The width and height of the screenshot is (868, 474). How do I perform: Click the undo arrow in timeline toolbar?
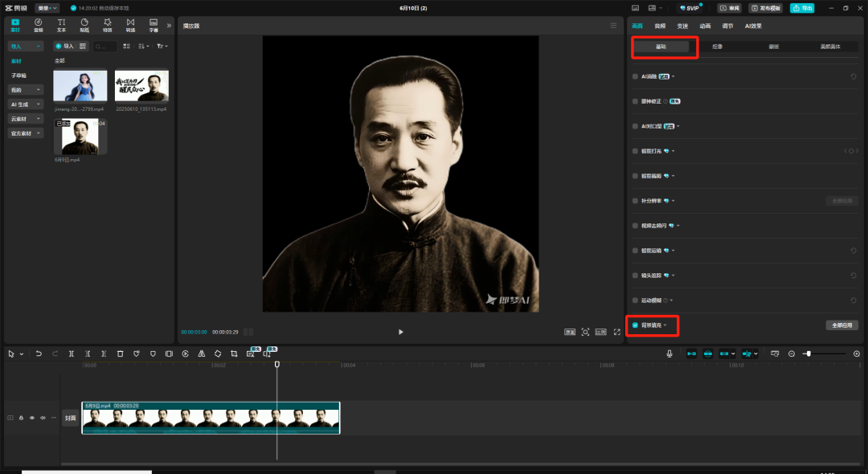tap(39, 353)
